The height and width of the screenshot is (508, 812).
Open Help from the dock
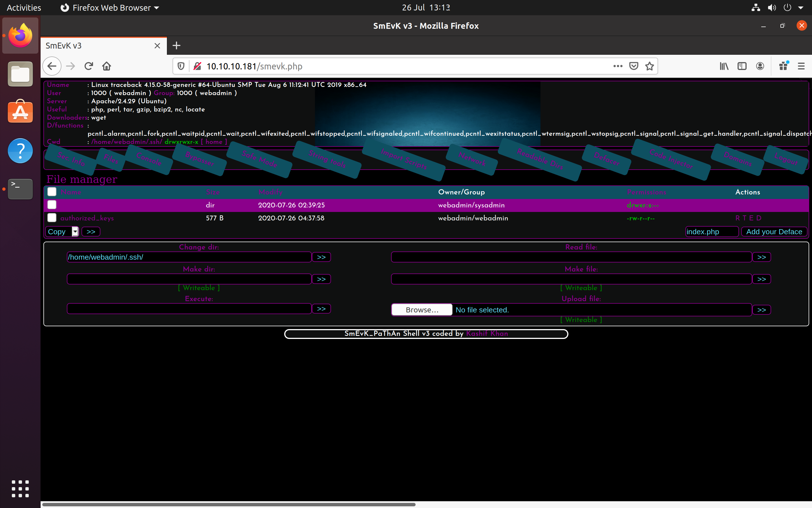[21, 150]
